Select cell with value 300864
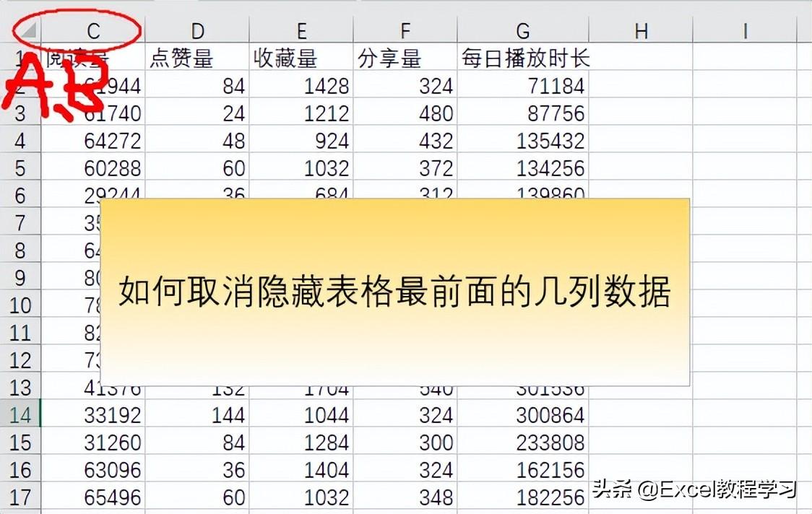This screenshot has width=812, height=514. (x=523, y=414)
